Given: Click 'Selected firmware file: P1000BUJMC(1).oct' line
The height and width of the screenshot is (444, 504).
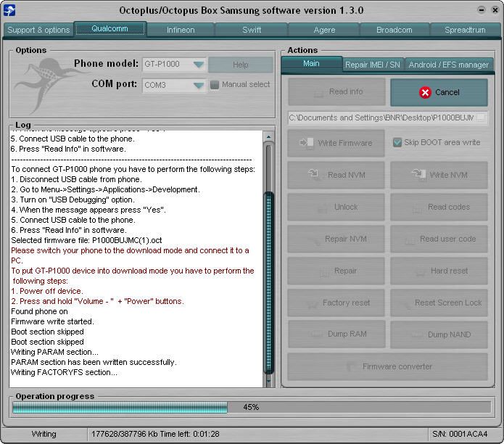Looking at the screenshot, I should point(86,240).
